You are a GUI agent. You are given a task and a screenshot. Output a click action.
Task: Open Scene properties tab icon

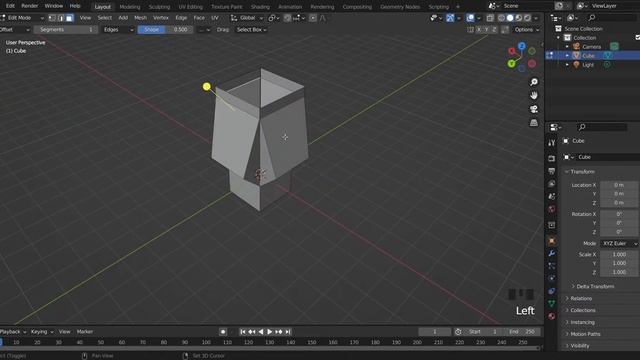551,196
